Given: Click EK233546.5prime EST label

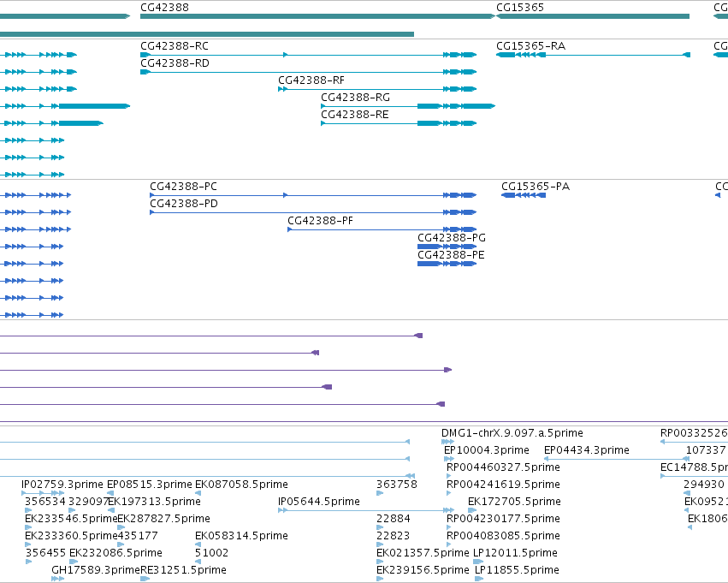Looking at the screenshot, I should pyautogui.click(x=70, y=519).
